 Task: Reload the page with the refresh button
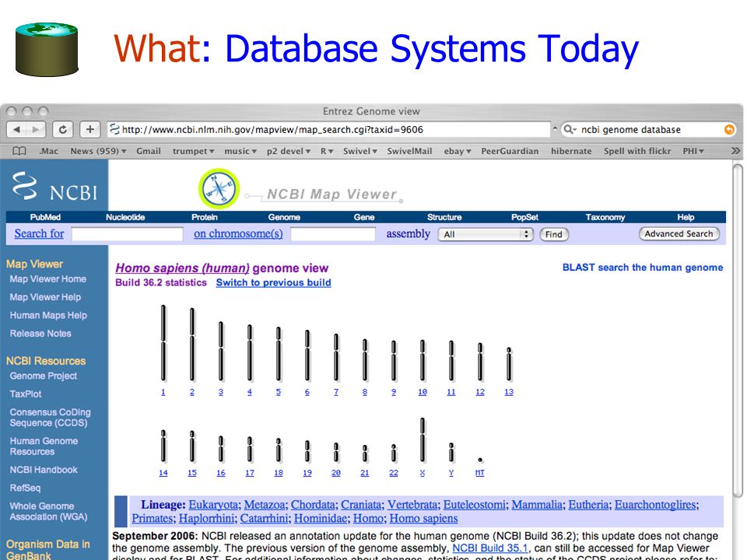tap(62, 129)
